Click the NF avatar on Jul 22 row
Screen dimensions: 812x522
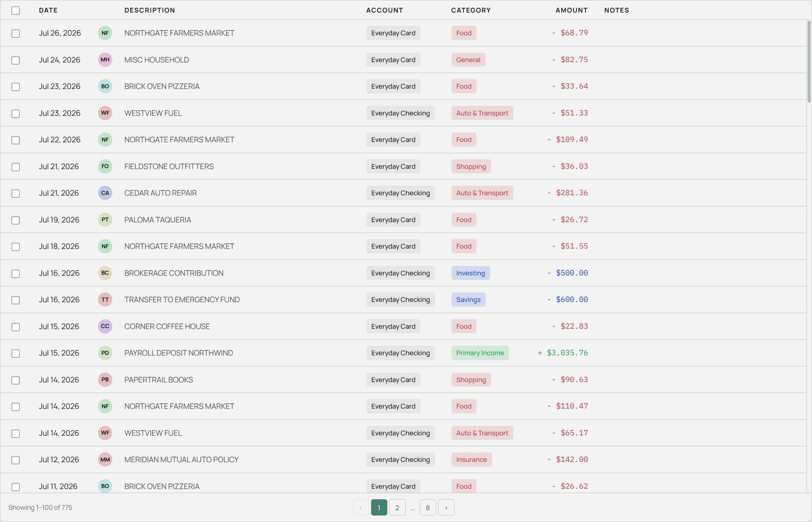(x=105, y=139)
